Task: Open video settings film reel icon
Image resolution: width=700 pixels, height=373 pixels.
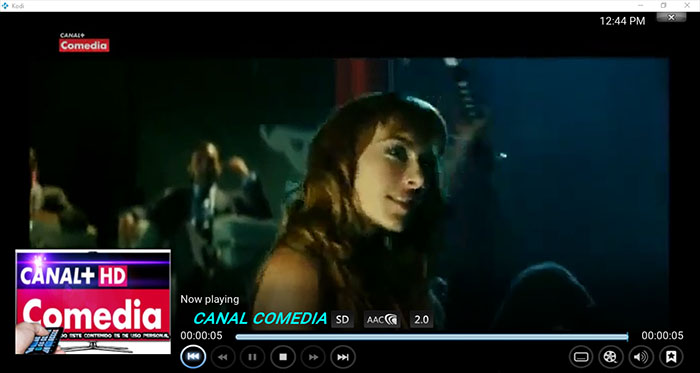Action: click(611, 357)
